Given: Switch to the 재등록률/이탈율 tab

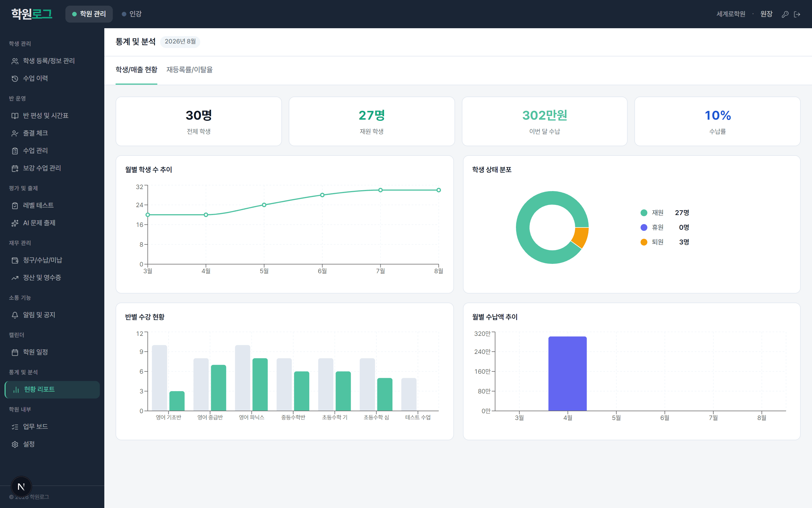Looking at the screenshot, I should (x=189, y=69).
